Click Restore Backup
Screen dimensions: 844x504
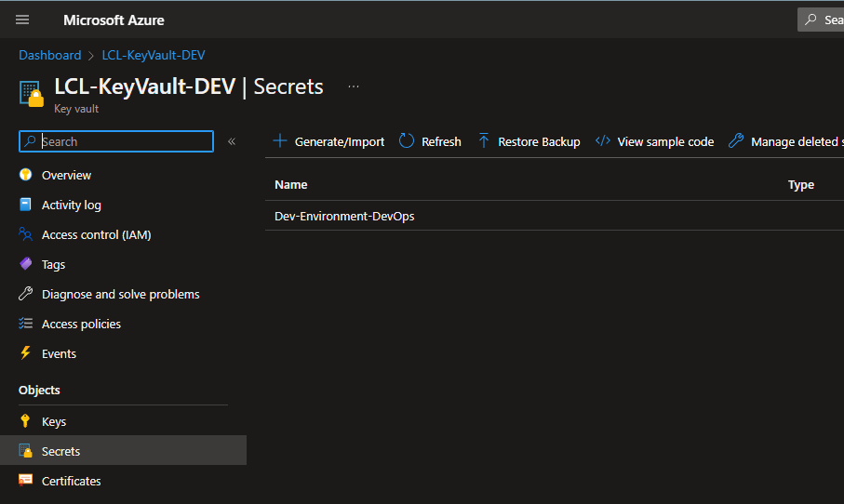pos(539,142)
